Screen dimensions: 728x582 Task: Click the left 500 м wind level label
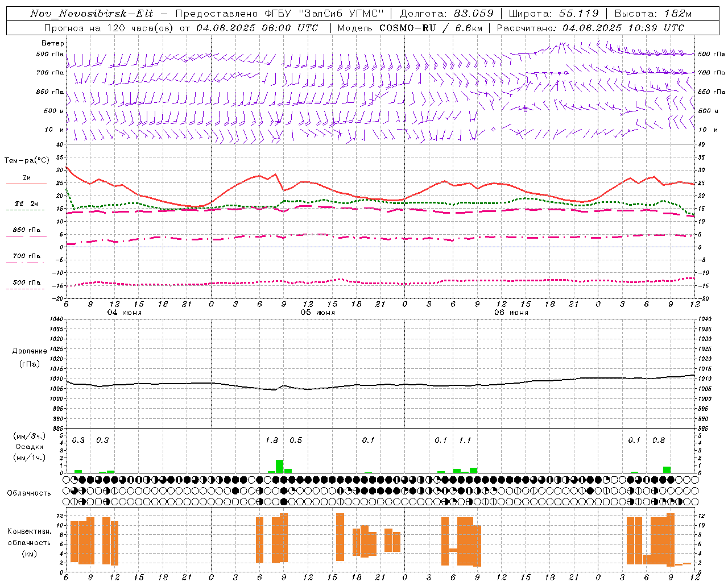click(54, 111)
